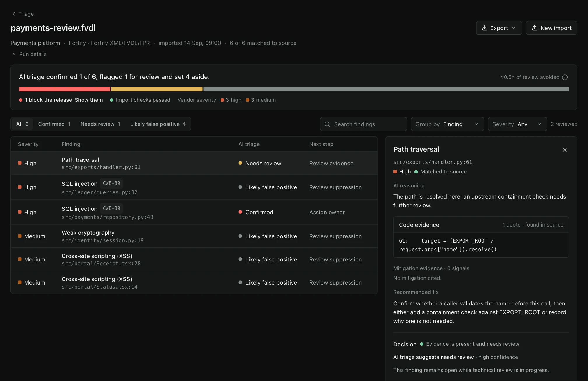The width and height of the screenshot is (588, 381).
Task: Click 6 of 6 matched to source
Action: 263,43
